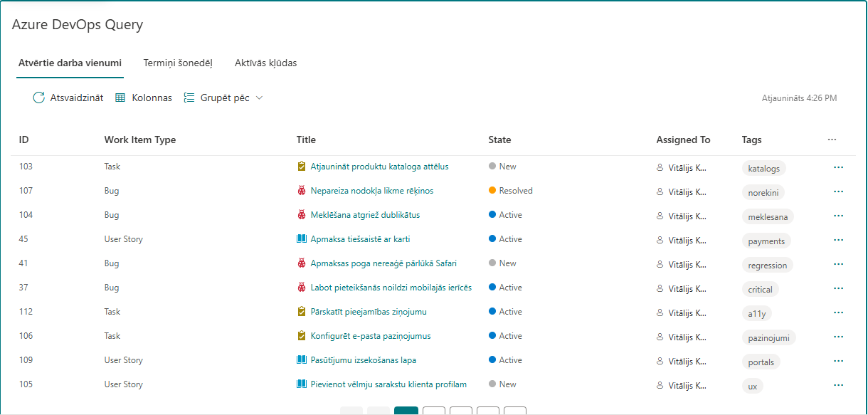Switch to Termiņi šonedēļ tab
This screenshot has height=415, width=868.
point(178,63)
